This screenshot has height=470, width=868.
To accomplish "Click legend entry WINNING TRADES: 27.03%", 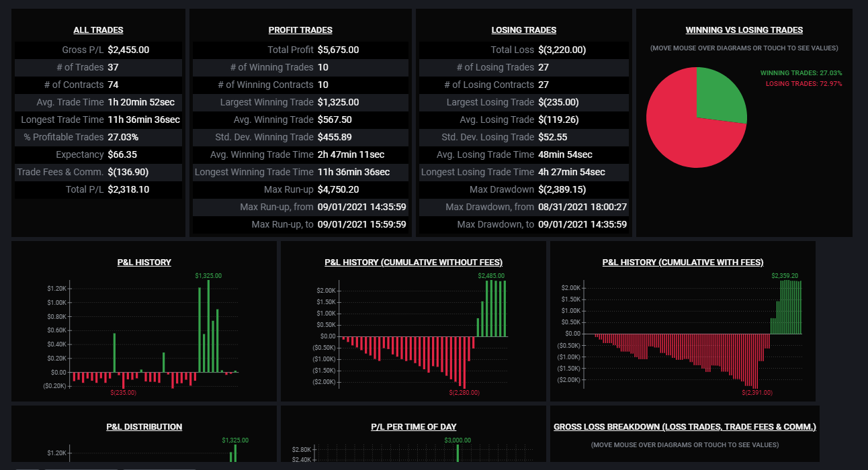I will pyautogui.click(x=801, y=73).
